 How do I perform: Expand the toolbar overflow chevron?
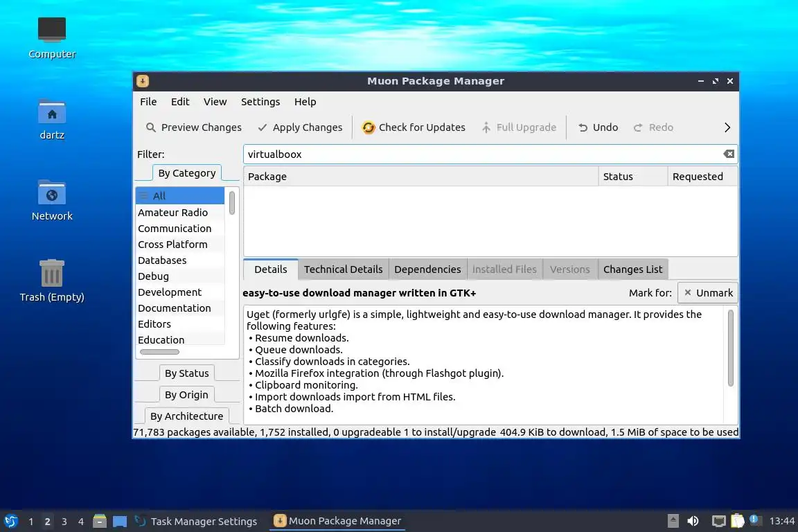pyautogui.click(x=727, y=127)
